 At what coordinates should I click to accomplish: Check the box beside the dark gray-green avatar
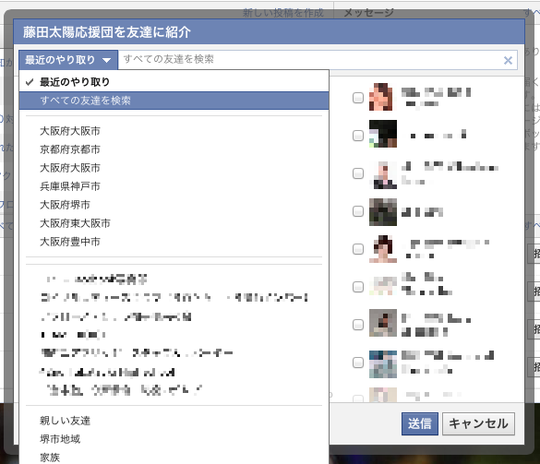click(358, 211)
